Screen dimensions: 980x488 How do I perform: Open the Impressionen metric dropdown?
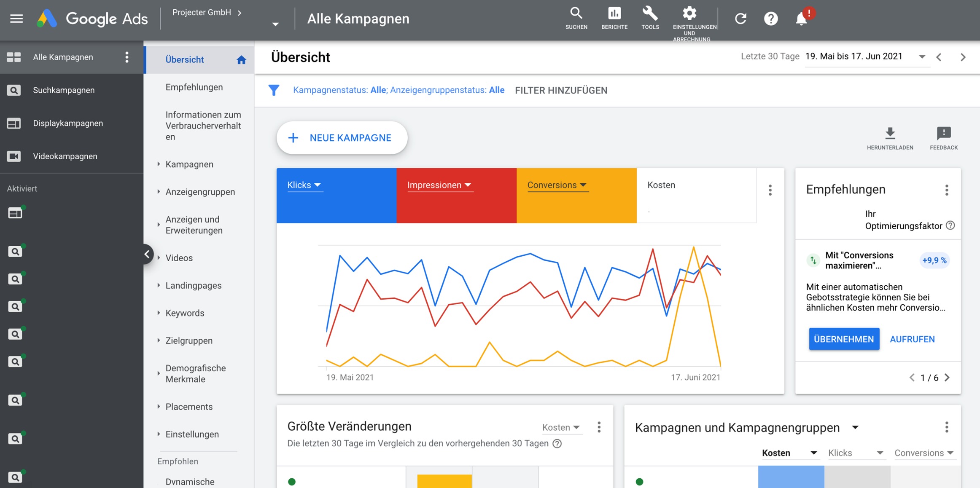439,185
